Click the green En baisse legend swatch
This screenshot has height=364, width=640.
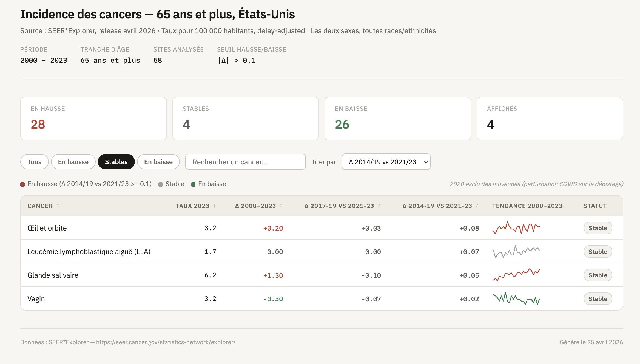[x=193, y=184]
